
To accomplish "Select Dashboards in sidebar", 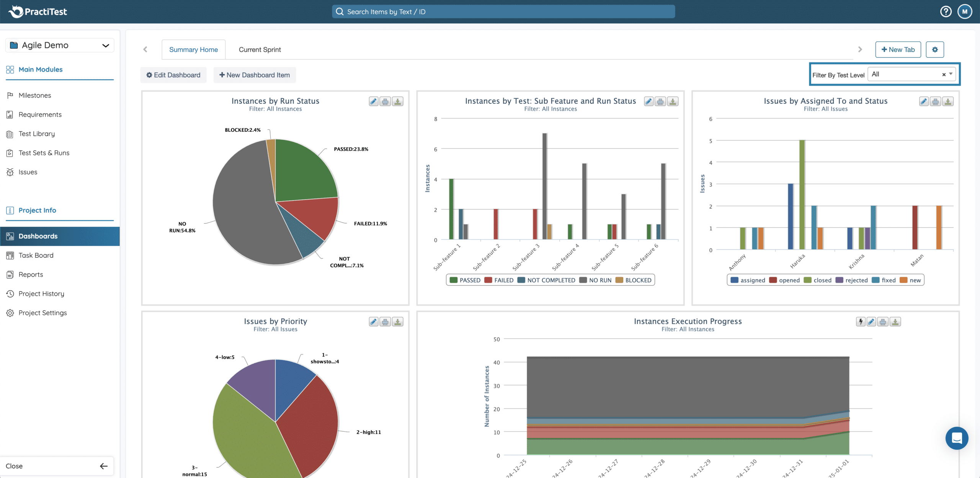I will (x=60, y=236).
